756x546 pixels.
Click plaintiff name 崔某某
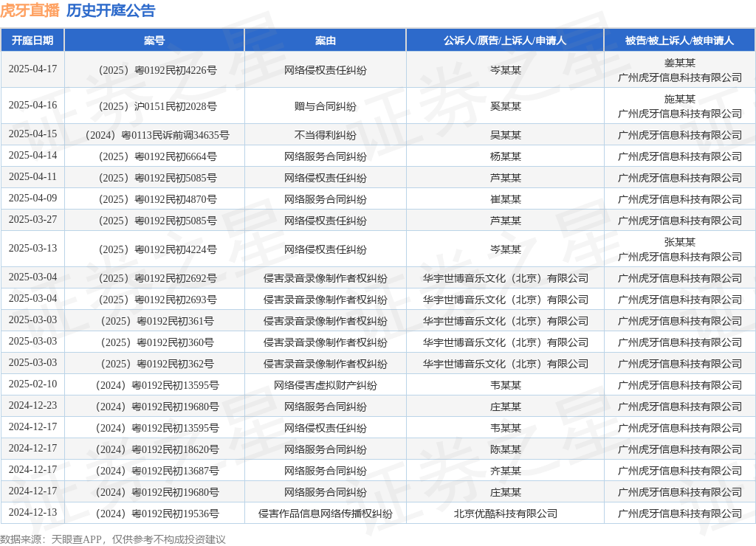click(x=505, y=199)
